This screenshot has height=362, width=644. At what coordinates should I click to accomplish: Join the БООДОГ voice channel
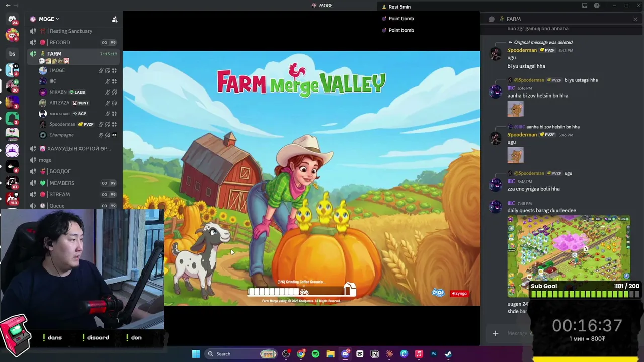(x=74, y=171)
